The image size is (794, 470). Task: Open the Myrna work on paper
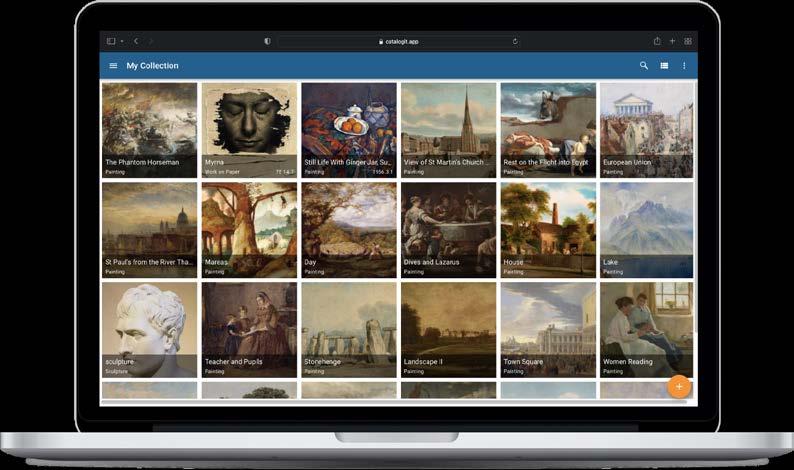click(249, 130)
